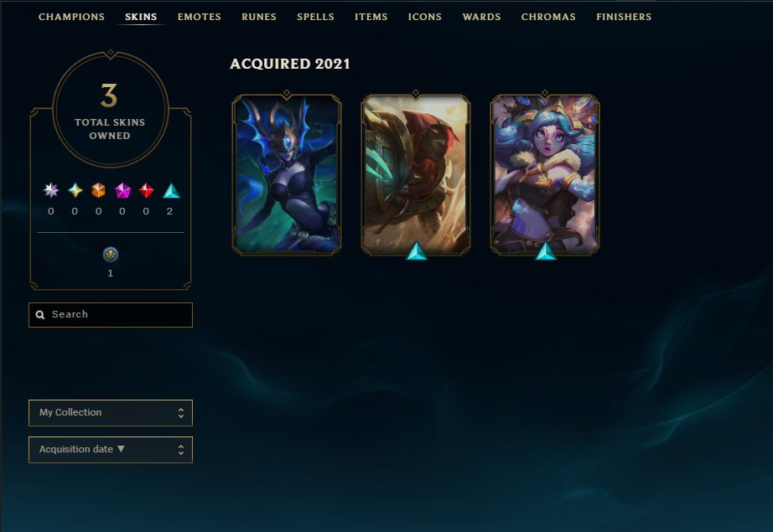Select the dark blue horned skin thumbnail

tap(287, 175)
